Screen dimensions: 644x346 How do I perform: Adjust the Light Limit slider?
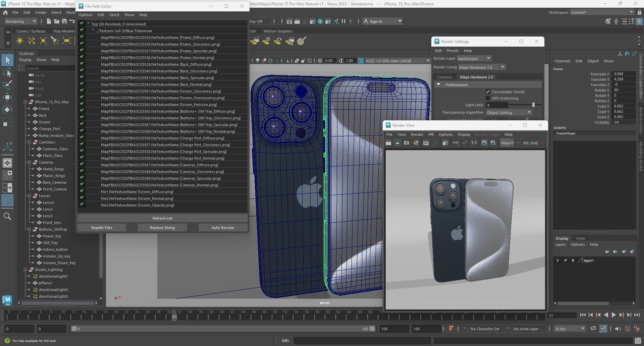click(x=533, y=105)
